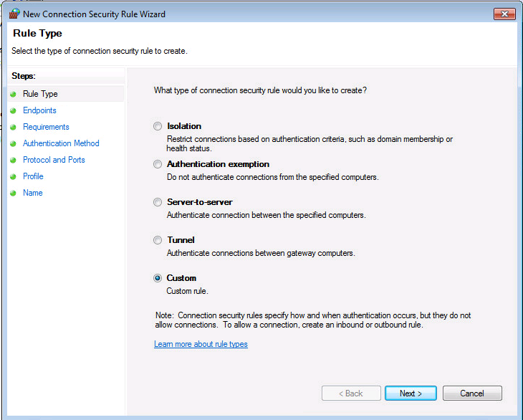Open Learn more about rule types link
This screenshot has width=523, height=420.
(201, 344)
